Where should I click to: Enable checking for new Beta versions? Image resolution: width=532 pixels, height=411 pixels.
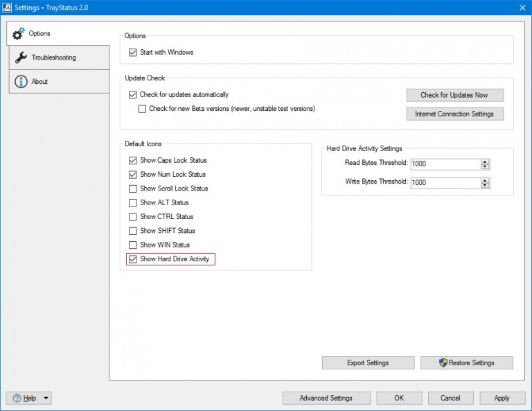pos(143,109)
